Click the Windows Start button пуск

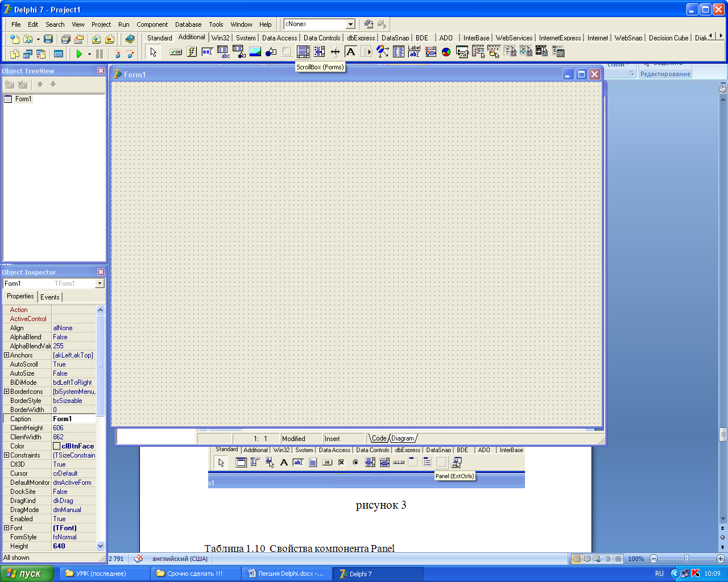[27, 573]
